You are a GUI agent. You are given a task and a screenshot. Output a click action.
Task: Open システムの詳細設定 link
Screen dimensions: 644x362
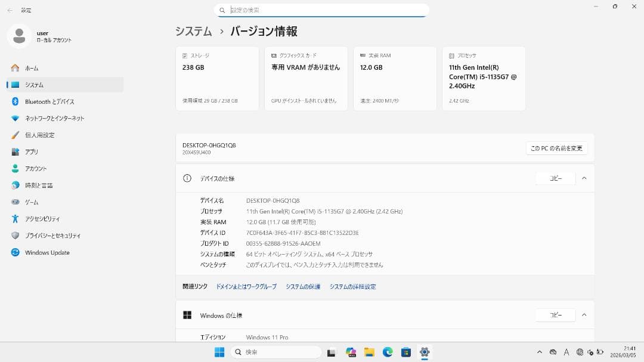[353, 287]
